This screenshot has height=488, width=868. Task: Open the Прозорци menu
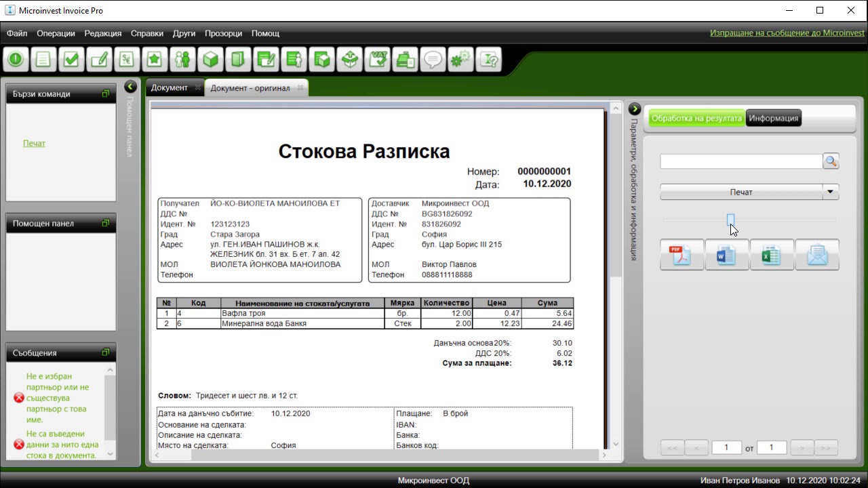pos(223,33)
